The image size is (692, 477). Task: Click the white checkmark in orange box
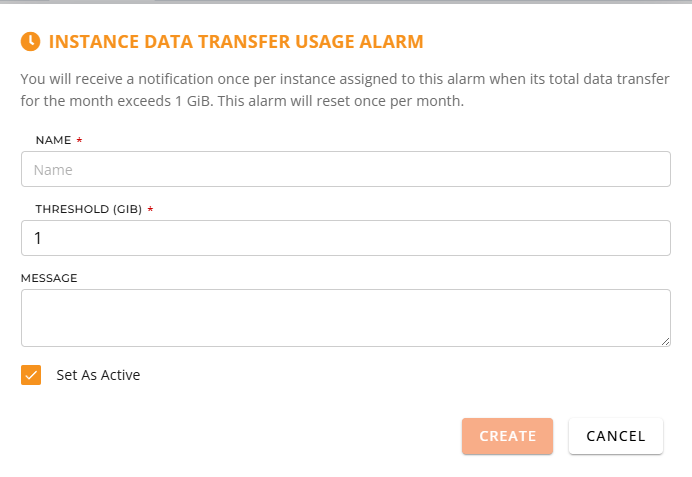coord(31,376)
